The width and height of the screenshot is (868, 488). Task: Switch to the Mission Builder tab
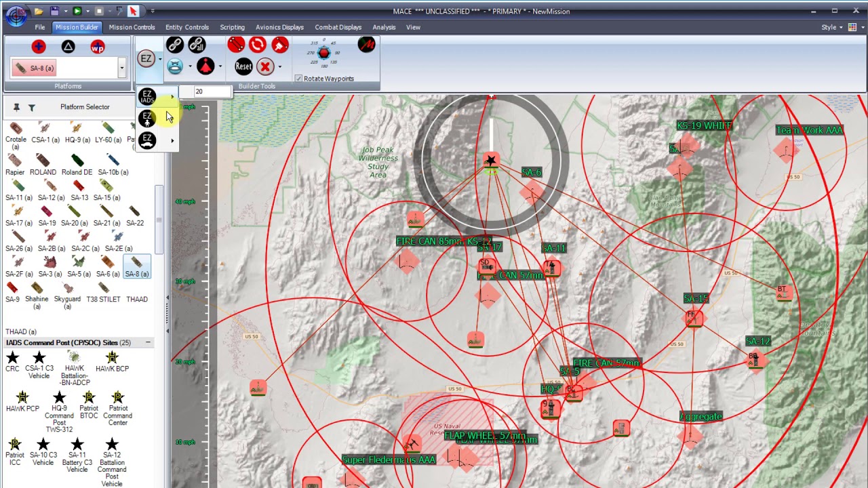point(77,27)
